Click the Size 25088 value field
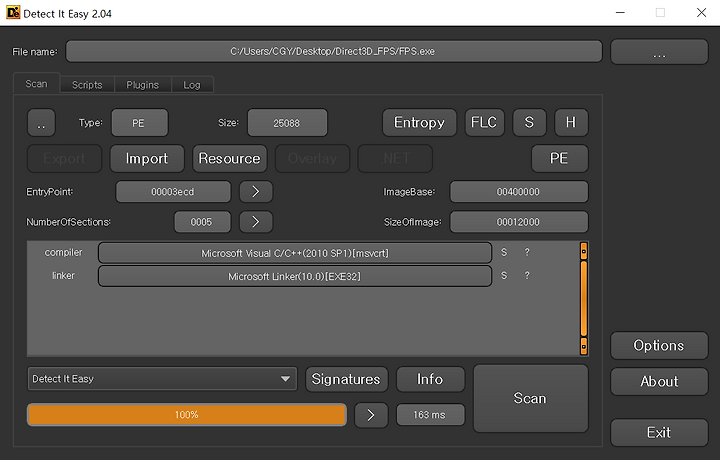 (x=287, y=123)
